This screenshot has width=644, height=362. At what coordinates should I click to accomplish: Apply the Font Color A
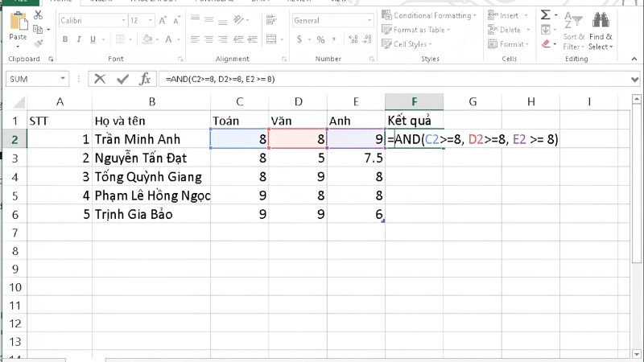(x=168, y=39)
